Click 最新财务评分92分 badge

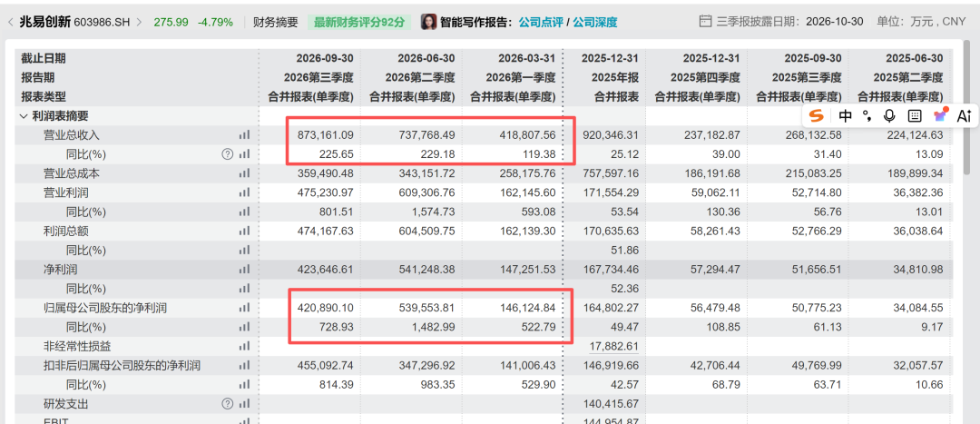coord(358,22)
